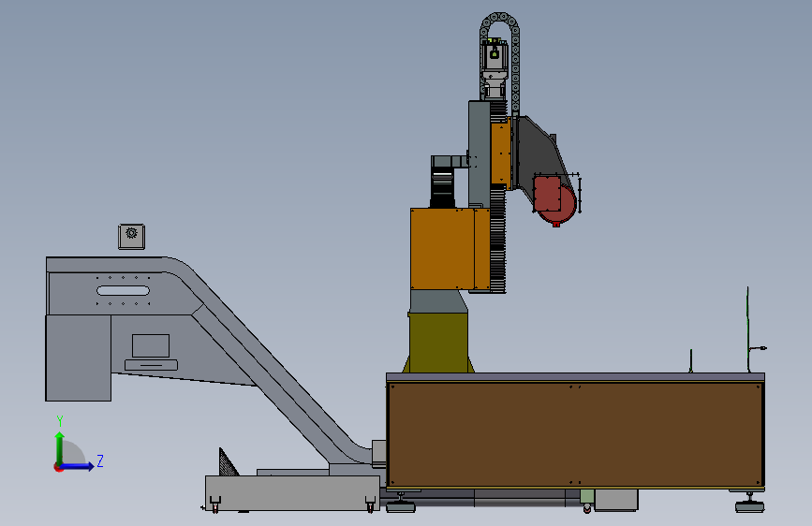Click the green Y axis of the triad
This screenshot has height=526, width=812.
pos(60,447)
